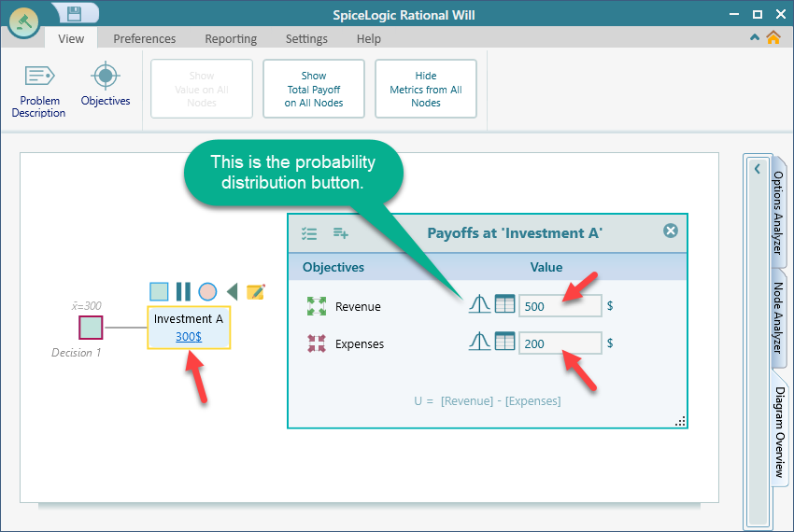Click the note edit pencil icon above Investment A
Image resolution: width=794 pixels, height=532 pixels.
[x=255, y=292]
